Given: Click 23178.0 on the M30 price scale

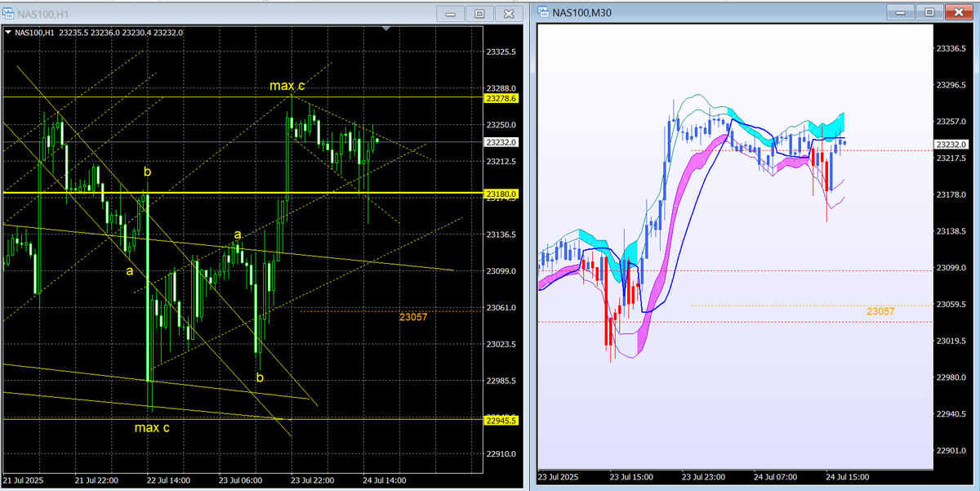Looking at the screenshot, I should pos(952,194).
